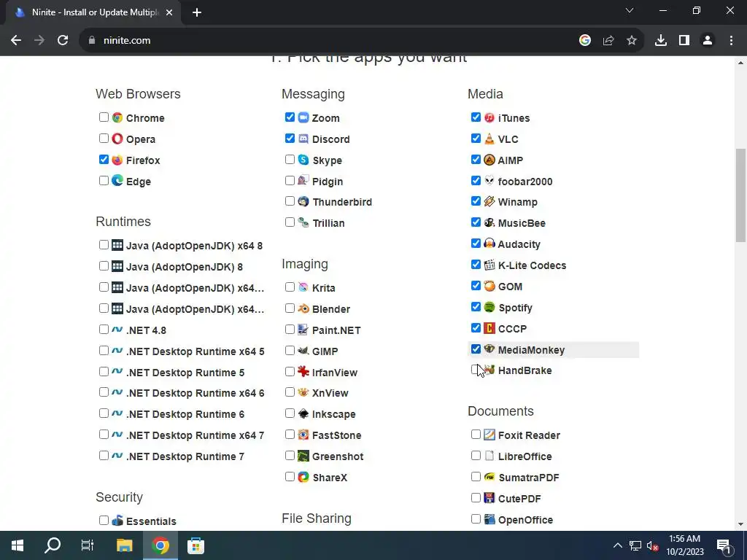This screenshot has height=560, width=747.
Task: Check the Chrome checkbox
Action: click(x=104, y=117)
